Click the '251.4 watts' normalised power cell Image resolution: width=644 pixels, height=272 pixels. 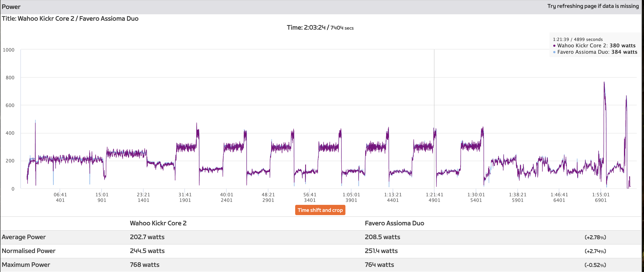coord(381,251)
